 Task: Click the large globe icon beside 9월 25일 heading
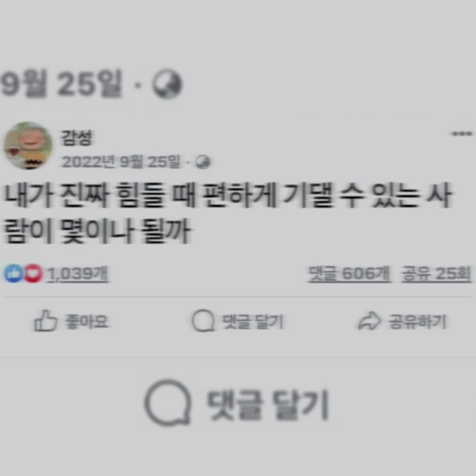(x=167, y=84)
